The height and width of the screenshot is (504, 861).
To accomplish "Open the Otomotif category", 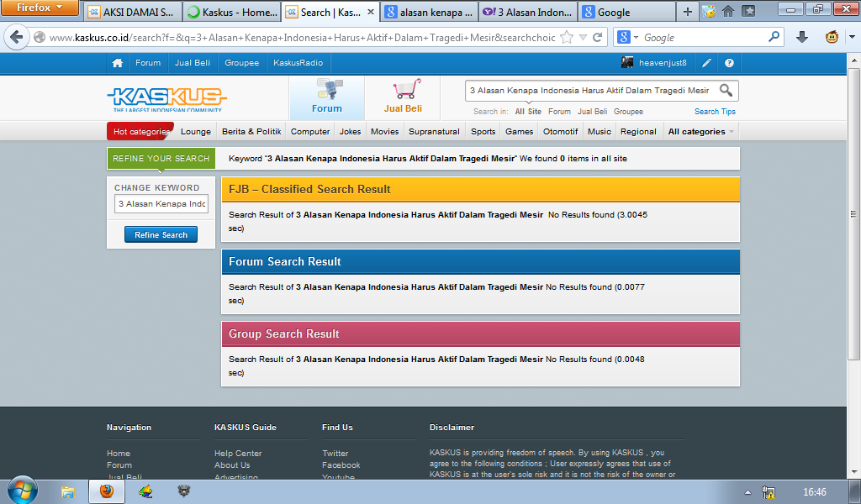I will [x=561, y=132].
